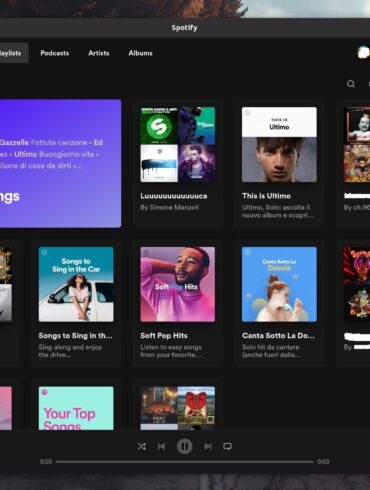Click the Luuuuuuuuuuuuca playlist title
370x490 pixels.
coord(174,196)
